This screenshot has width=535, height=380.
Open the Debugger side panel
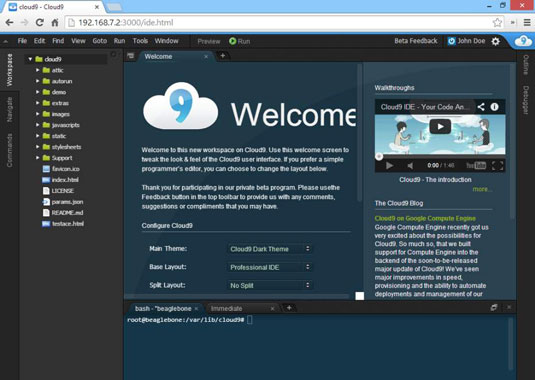coord(526,100)
